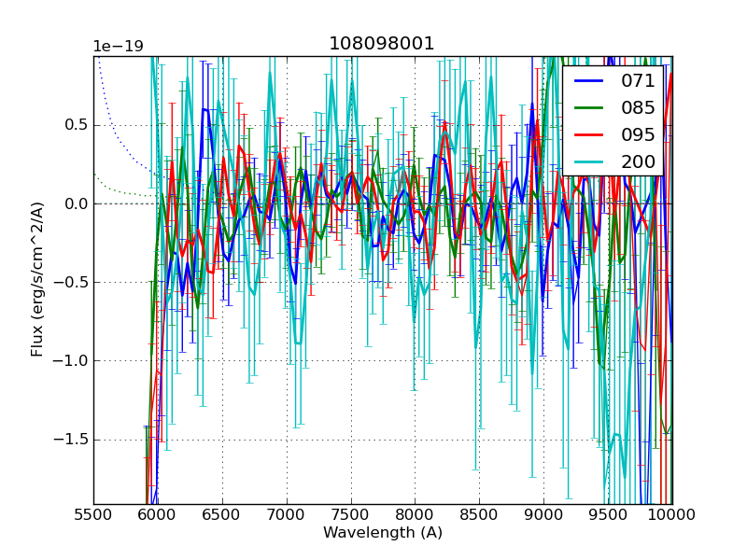This screenshot has width=747, height=560.
Task: Click the 10000 x-axis tick label
Action: tap(671, 514)
